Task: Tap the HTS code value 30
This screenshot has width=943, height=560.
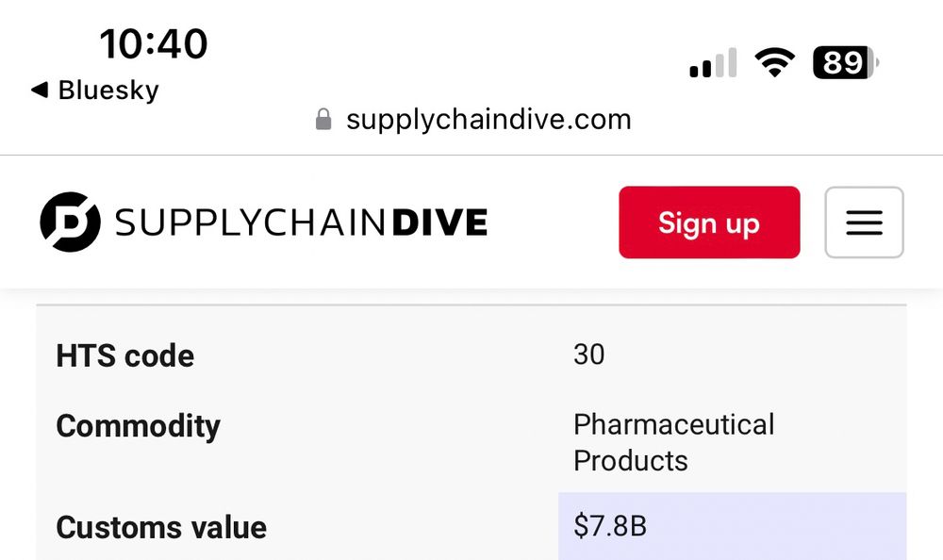Action: click(x=588, y=354)
